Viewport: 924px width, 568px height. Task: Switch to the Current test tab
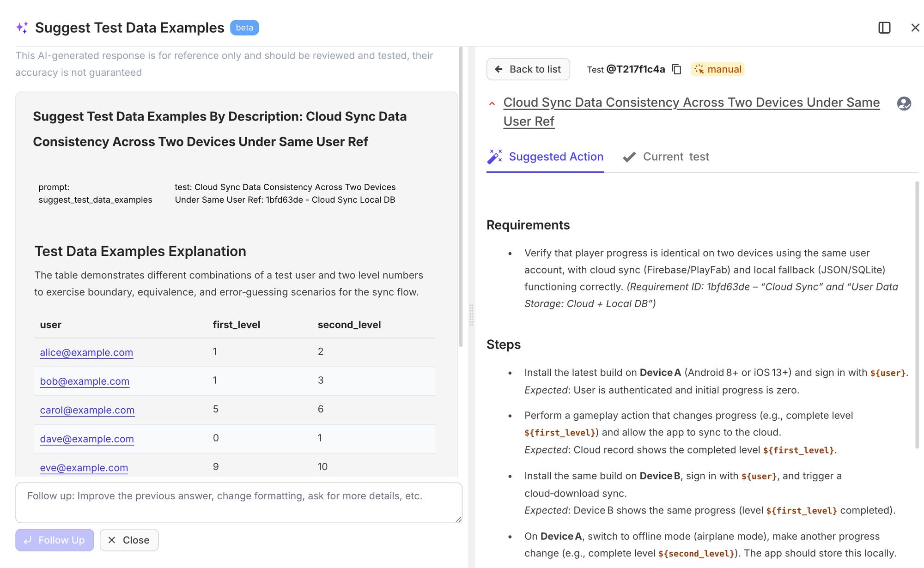[666, 157]
